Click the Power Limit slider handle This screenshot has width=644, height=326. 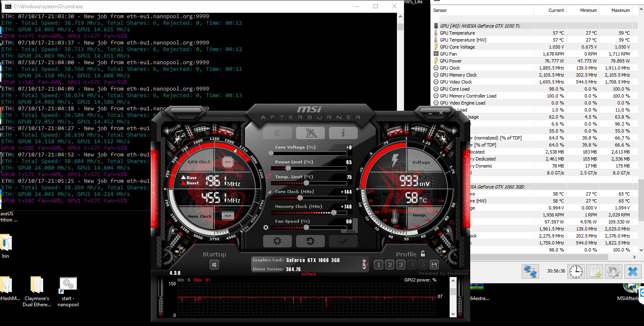(288, 168)
